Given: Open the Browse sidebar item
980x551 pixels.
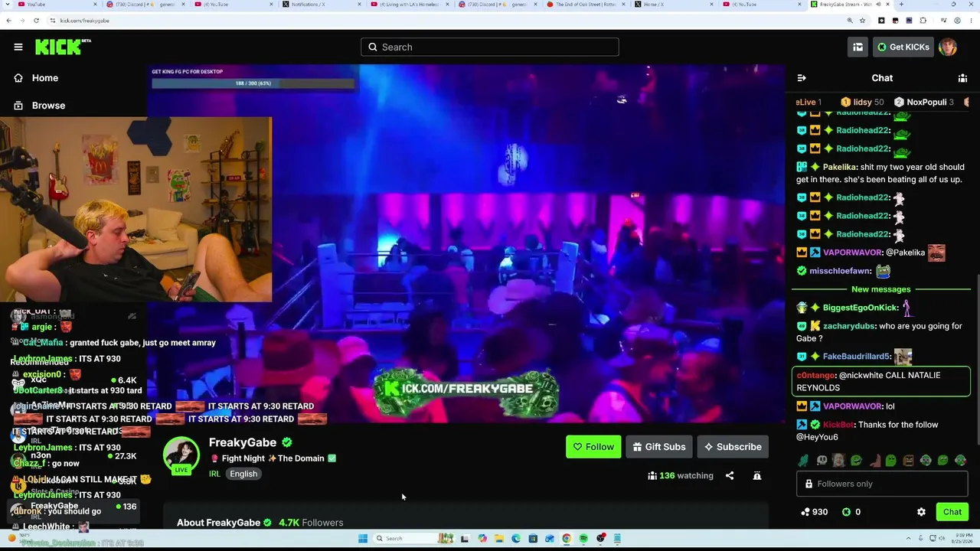Looking at the screenshot, I should pos(48,106).
